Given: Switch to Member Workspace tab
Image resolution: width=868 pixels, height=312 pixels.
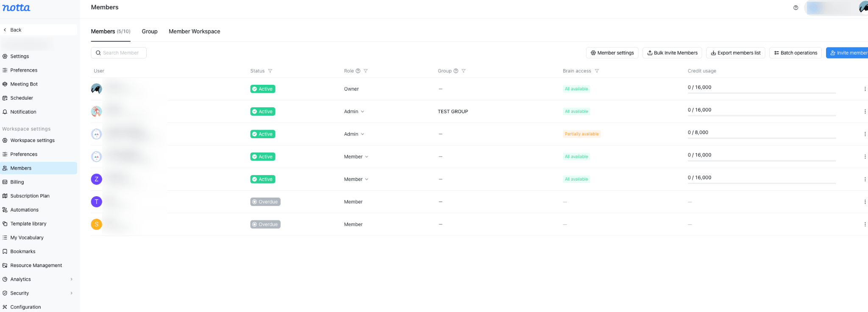Looking at the screenshot, I should pyautogui.click(x=195, y=31).
